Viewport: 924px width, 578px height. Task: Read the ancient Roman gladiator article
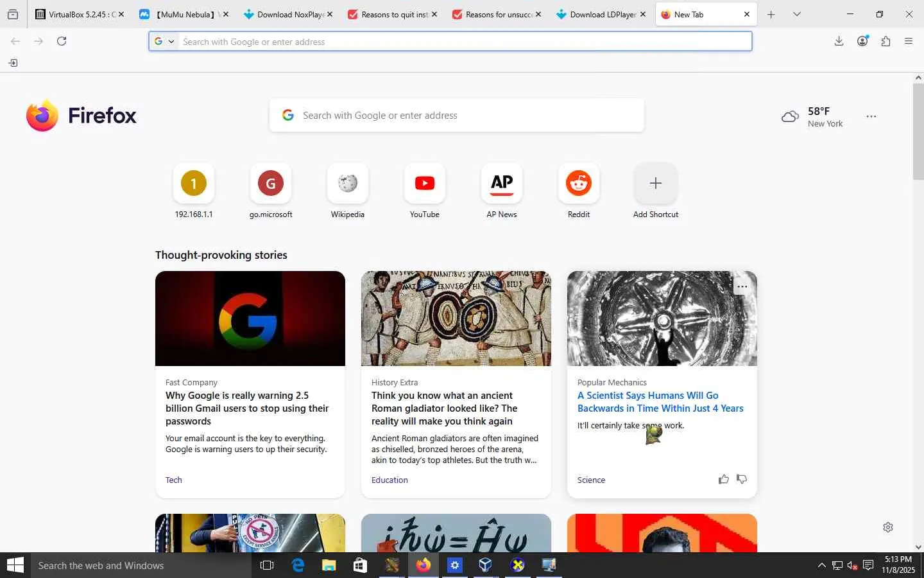click(444, 408)
